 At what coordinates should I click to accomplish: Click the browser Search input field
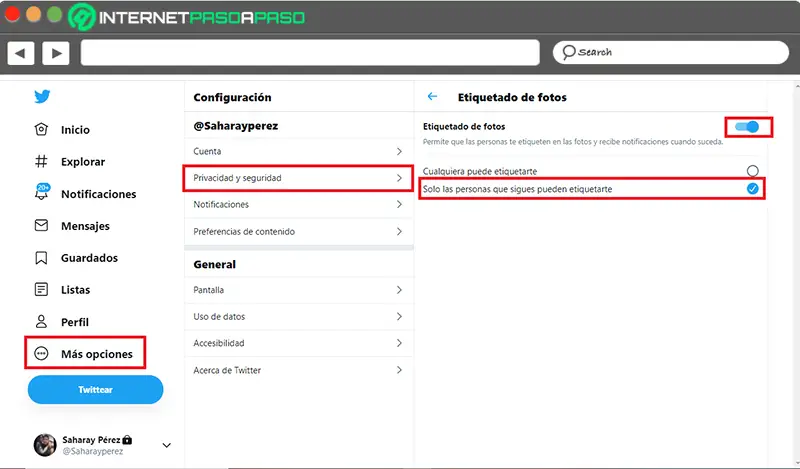(671, 52)
